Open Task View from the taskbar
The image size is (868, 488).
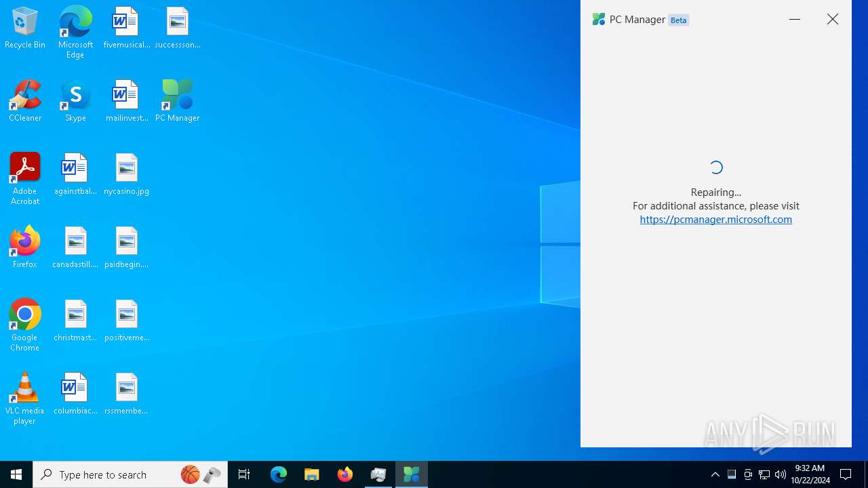coord(244,474)
